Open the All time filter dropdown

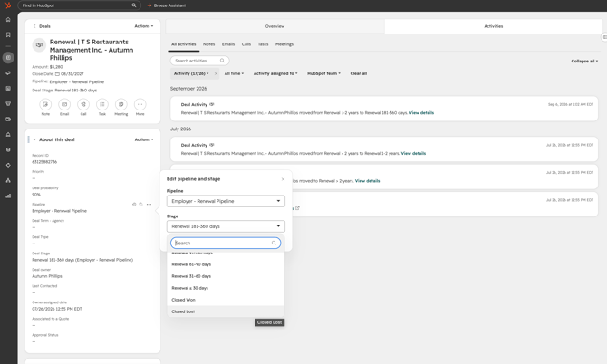pyautogui.click(x=234, y=73)
